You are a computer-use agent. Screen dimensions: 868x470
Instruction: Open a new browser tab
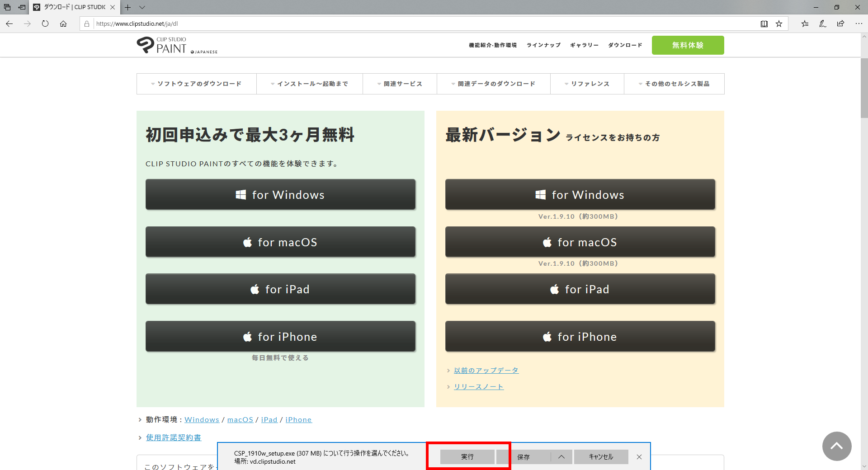128,7
